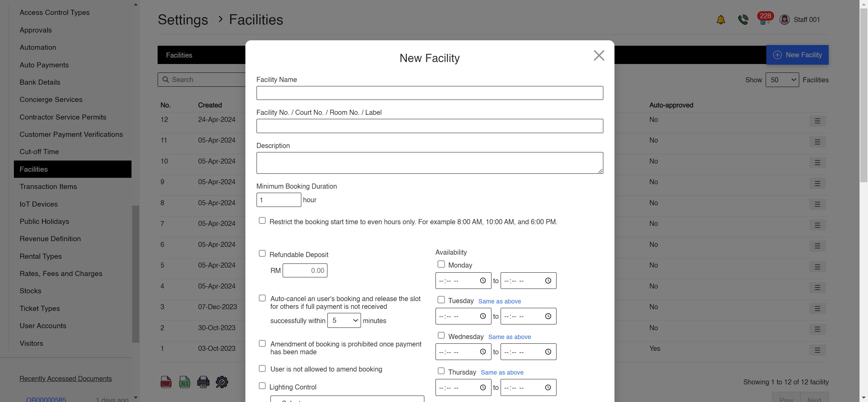Open the notifications bell icon
Screen dimensions: 868x402
pos(721,19)
